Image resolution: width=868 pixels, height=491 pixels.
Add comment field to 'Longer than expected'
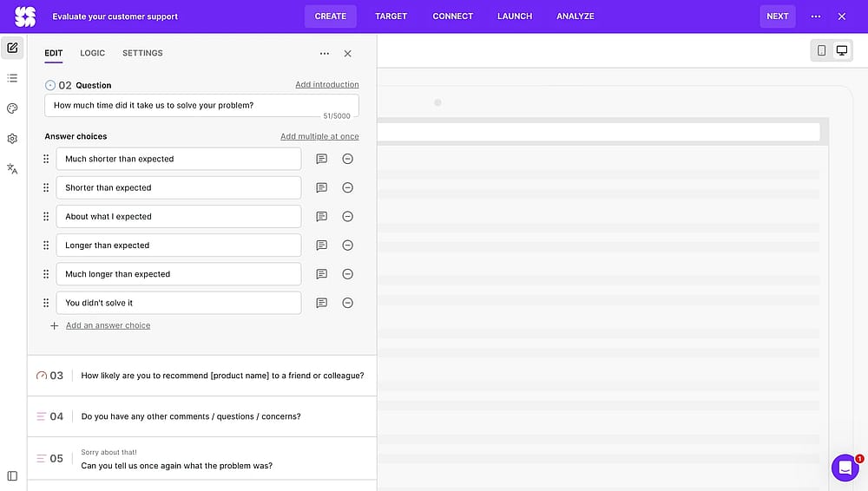point(322,245)
